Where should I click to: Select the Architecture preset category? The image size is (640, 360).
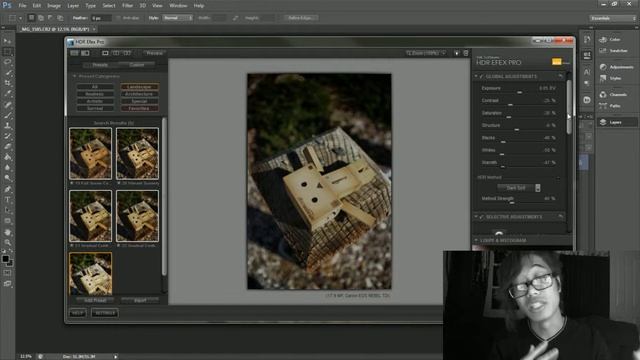(x=140, y=94)
